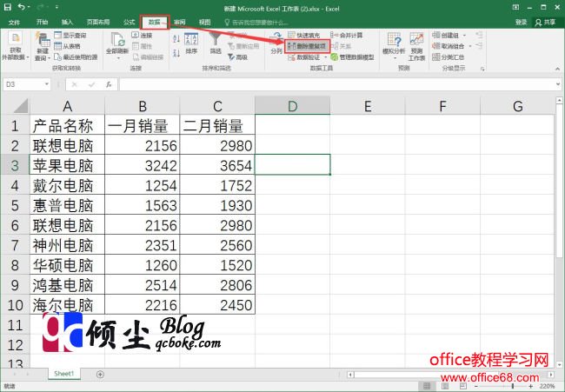Screen dimensions: 565x392
Task: Click the Sort Z to A descending icon
Action: point(176,53)
